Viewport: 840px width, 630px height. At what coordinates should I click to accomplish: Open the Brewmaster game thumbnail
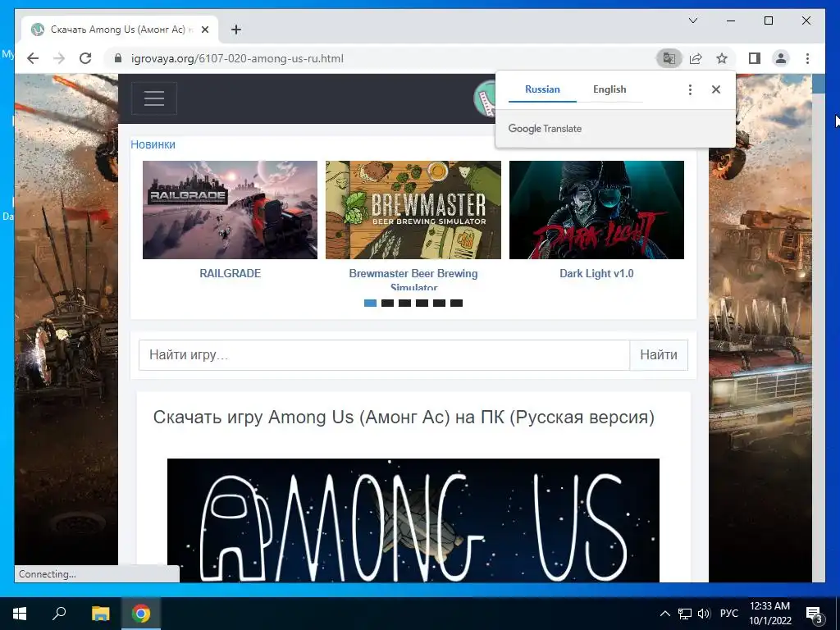[x=413, y=210]
